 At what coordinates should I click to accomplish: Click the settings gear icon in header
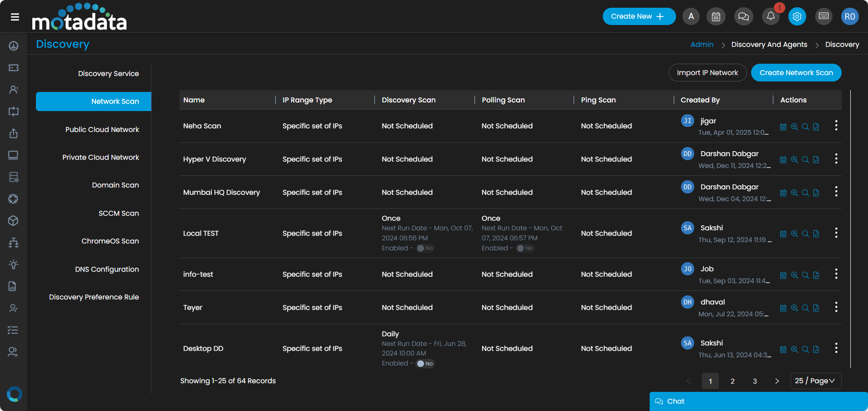tap(797, 16)
